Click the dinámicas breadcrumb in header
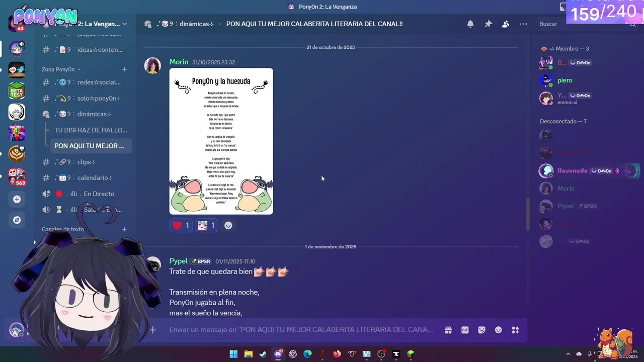The height and width of the screenshot is (362, 644). click(x=185, y=24)
